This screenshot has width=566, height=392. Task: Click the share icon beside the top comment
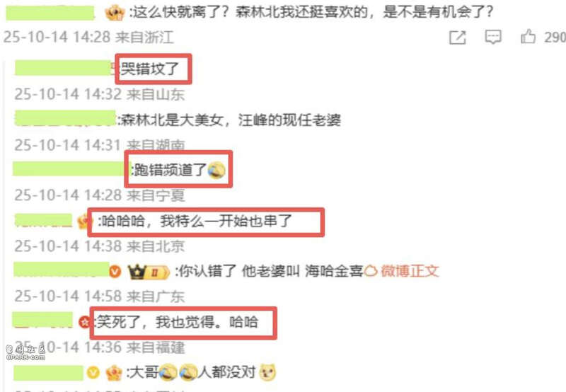(457, 38)
